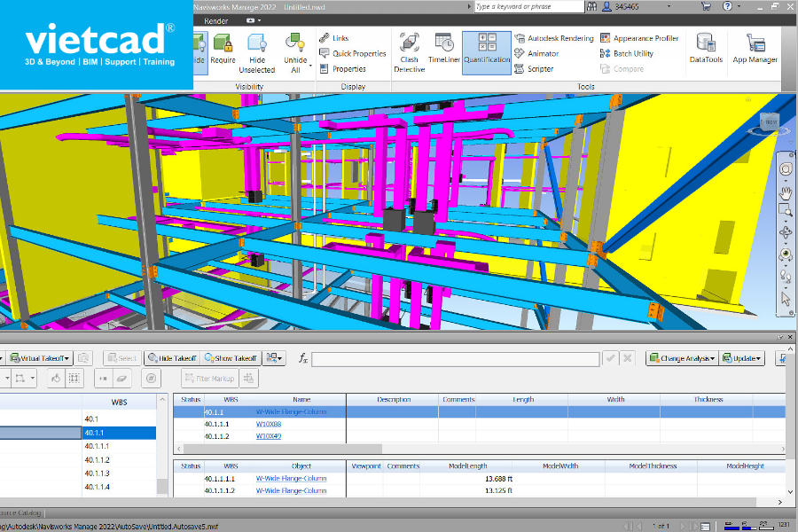798x532 pixels.
Task: Launch Batch Utility
Action: coord(627,53)
